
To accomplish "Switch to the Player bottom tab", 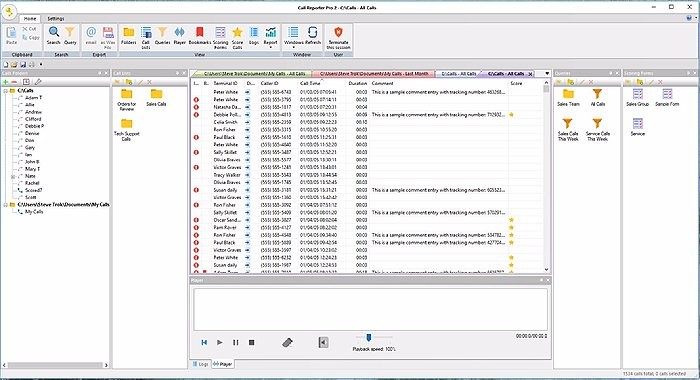I will click(x=222, y=364).
